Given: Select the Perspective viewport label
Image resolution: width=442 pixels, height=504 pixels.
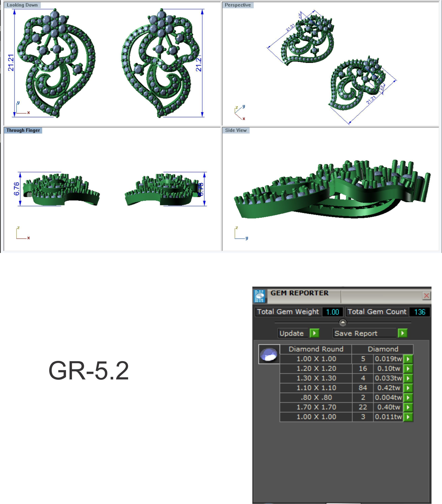Looking at the screenshot, I should (238, 5).
